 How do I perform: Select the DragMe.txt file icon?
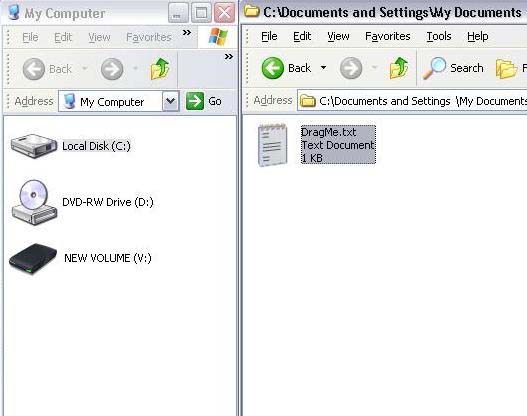click(273, 145)
